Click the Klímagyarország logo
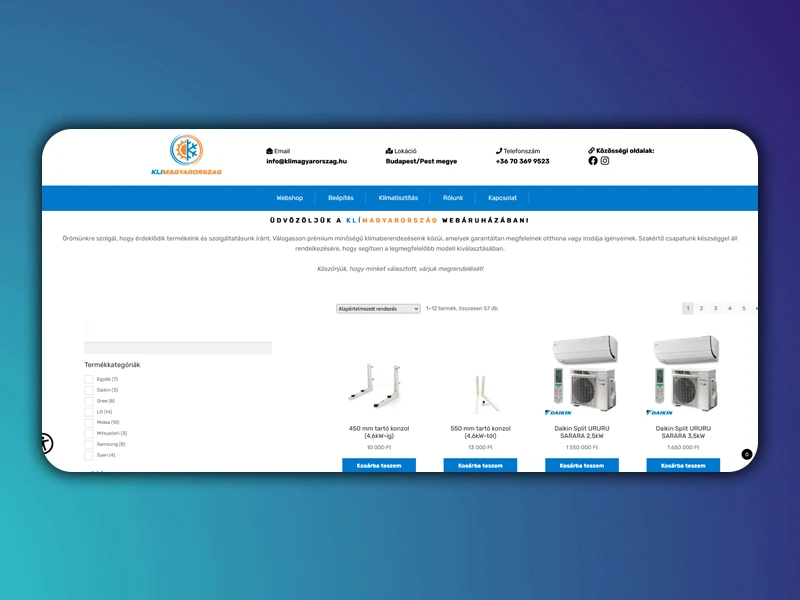800x600 pixels. click(x=185, y=155)
